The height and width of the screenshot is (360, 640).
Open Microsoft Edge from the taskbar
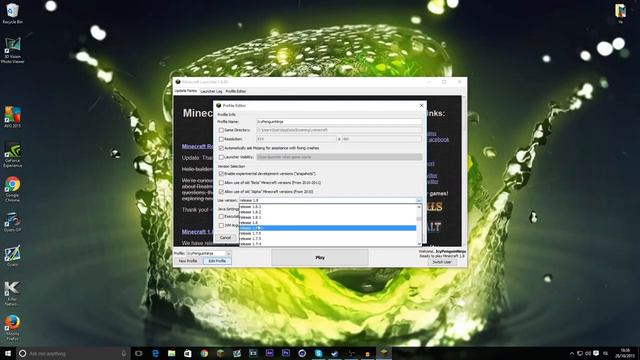click(156, 353)
